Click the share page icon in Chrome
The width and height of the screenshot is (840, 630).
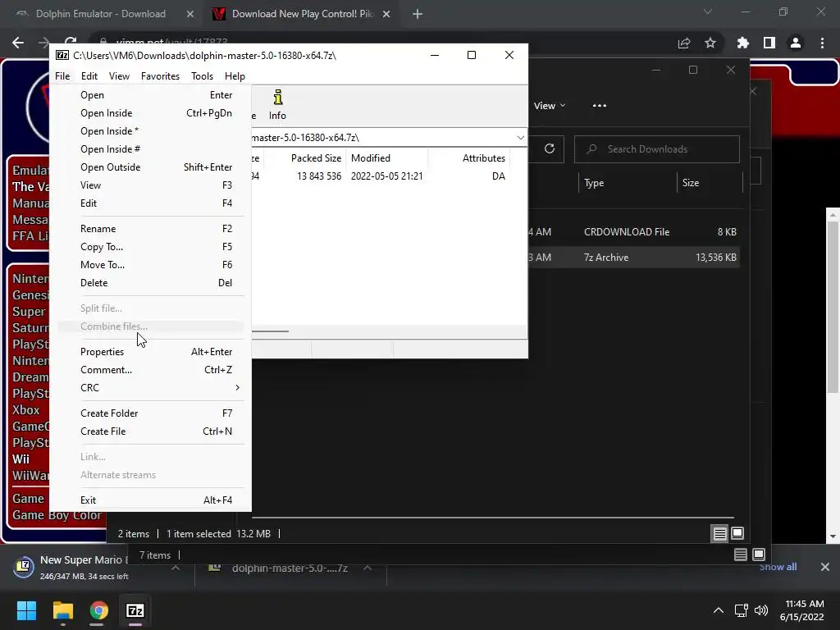click(x=684, y=43)
